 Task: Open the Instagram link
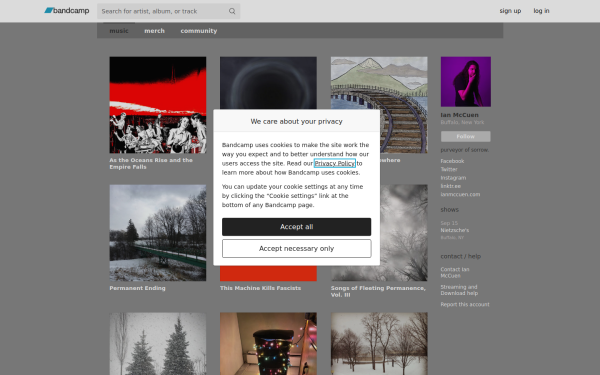[453, 178]
